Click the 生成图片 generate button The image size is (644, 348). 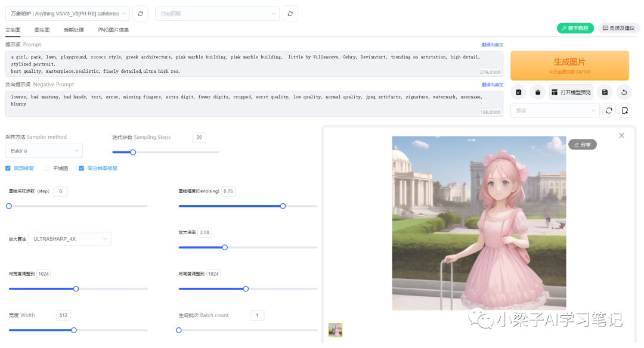(x=569, y=66)
